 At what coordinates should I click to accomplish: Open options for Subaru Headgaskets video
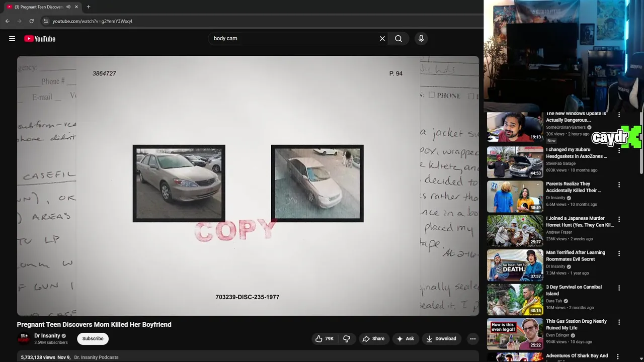pyautogui.click(x=619, y=150)
